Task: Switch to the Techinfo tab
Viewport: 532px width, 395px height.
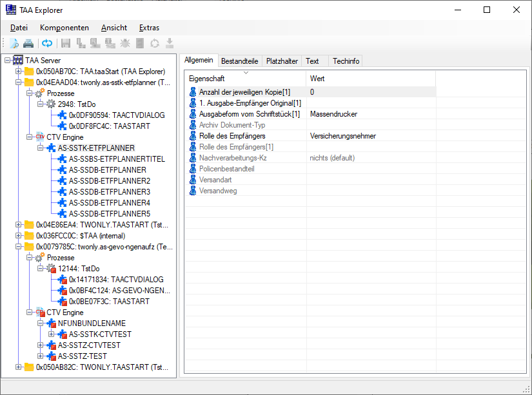Action: click(346, 61)
